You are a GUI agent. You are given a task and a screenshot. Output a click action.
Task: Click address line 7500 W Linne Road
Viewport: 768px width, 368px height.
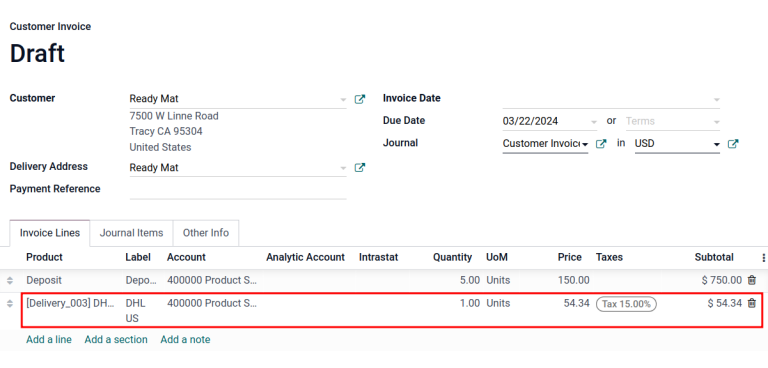point(174,116)
